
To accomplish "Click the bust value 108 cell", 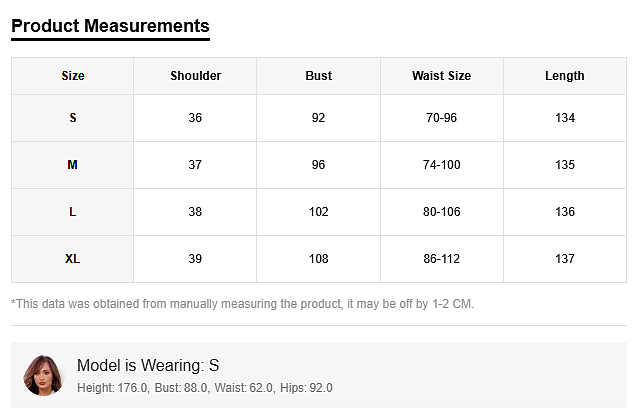I will (x=318, y=259).
